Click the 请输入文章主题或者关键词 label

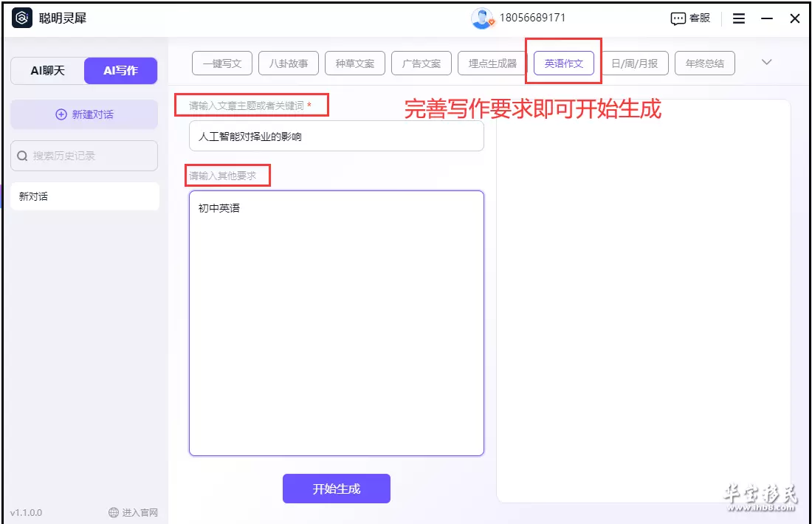coord(247,106)
